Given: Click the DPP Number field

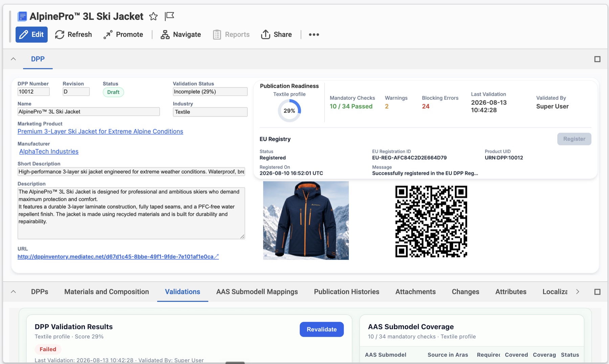Looking at the screenshot, I should (33, 92).
